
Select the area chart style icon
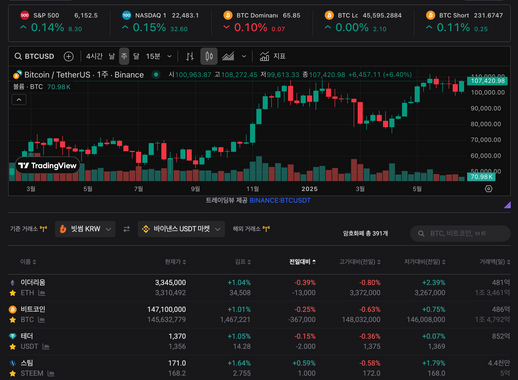pos(228,56)
